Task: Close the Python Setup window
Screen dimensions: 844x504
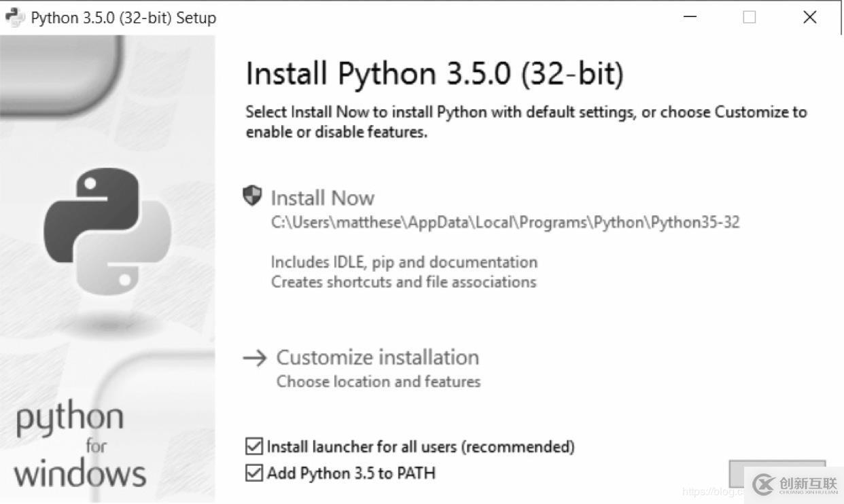Action: click(809, 17)
